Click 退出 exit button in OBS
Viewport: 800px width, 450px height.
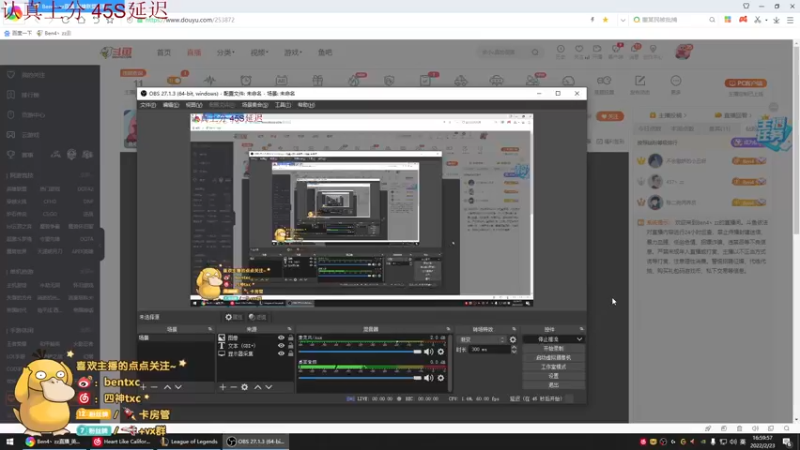point(554,385)
